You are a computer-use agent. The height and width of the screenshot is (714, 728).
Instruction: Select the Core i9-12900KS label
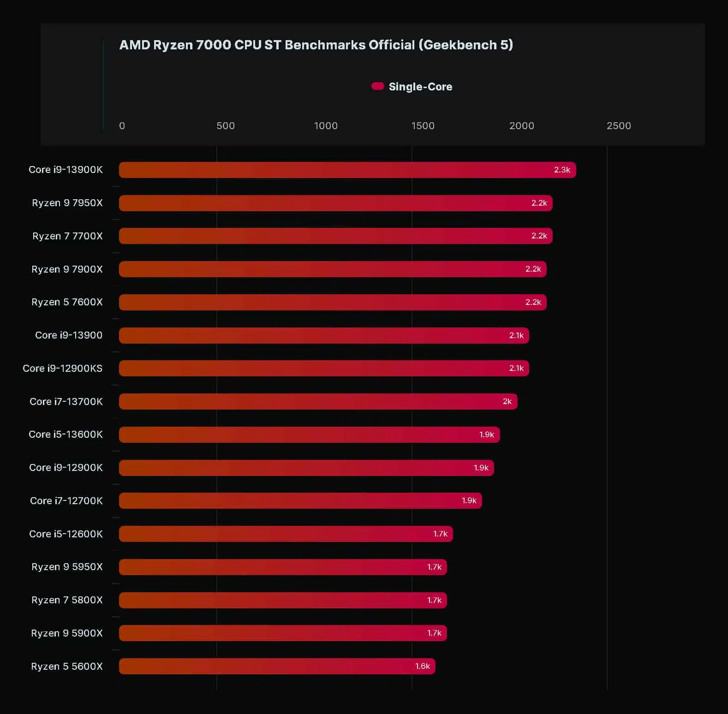pyautogui.click(x=63, y=368)
